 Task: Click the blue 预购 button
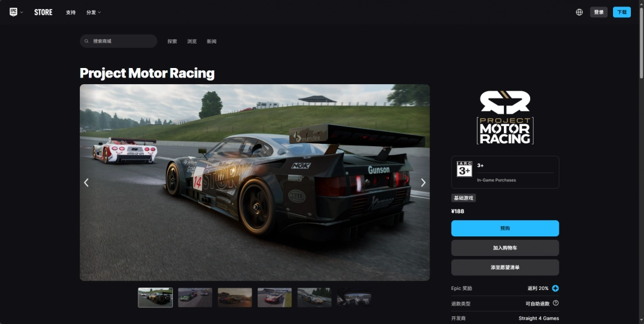[x=505, y=229]
